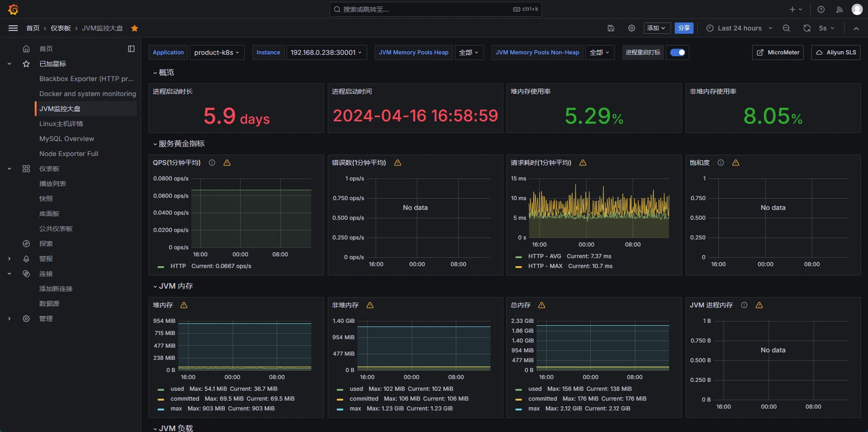Toggle used series in 堆内存 legend
868x432 pixels.
pos(177,389)
